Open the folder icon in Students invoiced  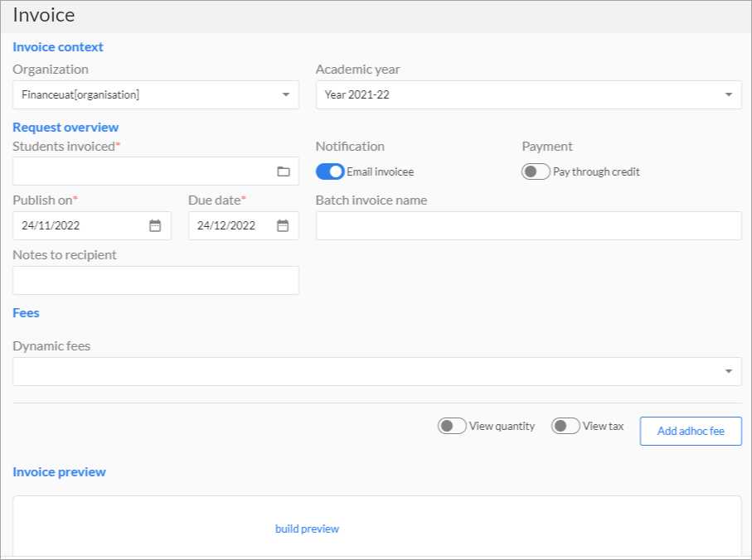[284, 171]
